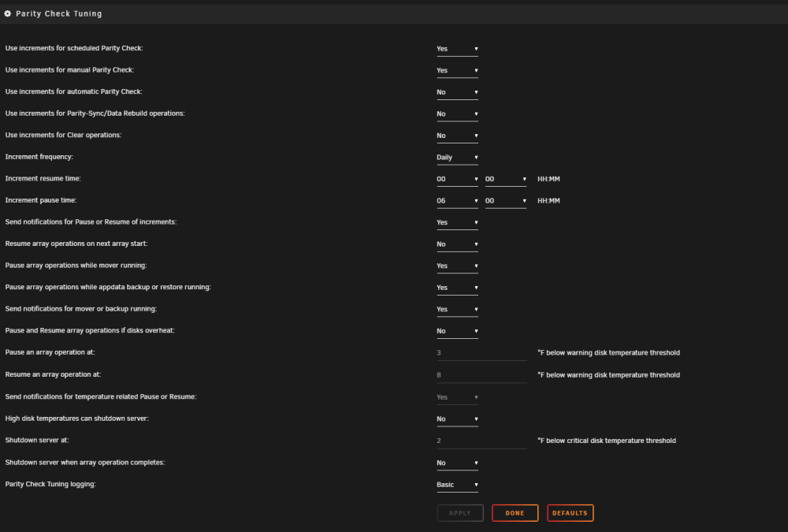Open Increment frequency Daily dropdown
The height and width of the screenshot is (532, 788).
point(457,157)
